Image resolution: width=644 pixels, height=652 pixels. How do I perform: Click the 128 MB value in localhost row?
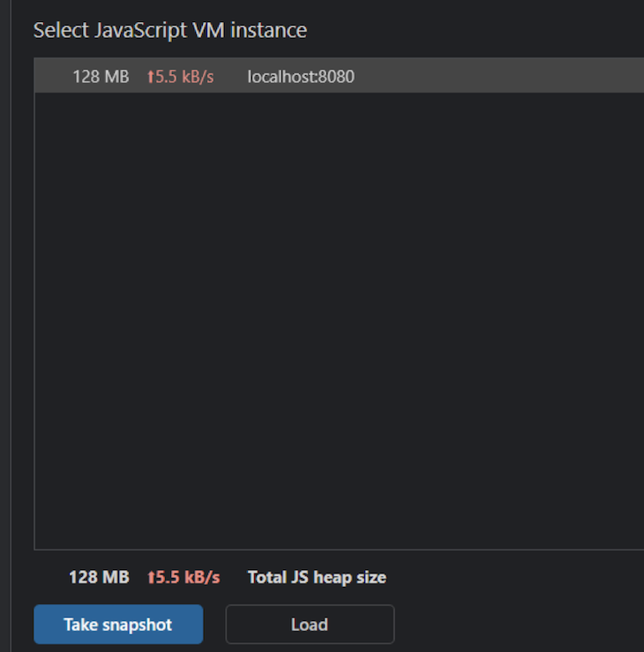[x=101, y=77]
